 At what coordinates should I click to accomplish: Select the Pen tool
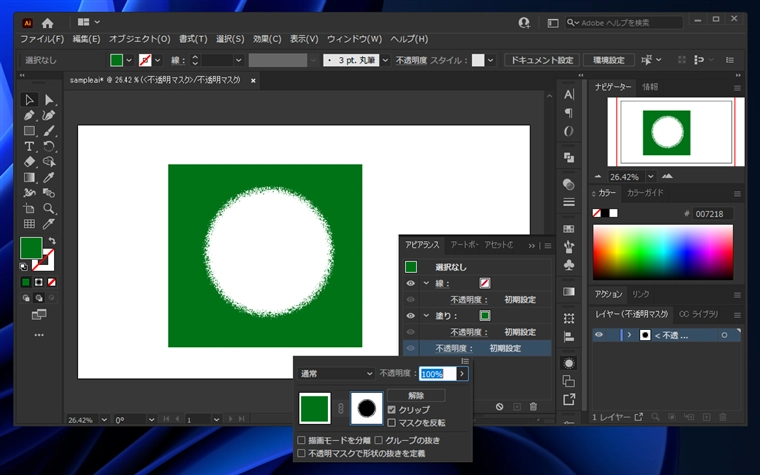29,115
